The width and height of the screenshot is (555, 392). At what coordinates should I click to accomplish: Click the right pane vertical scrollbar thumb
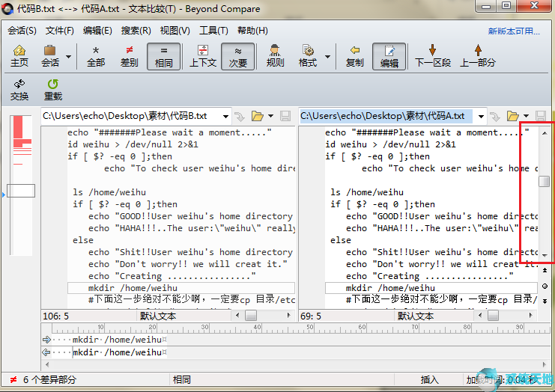[x=545, y=181]
